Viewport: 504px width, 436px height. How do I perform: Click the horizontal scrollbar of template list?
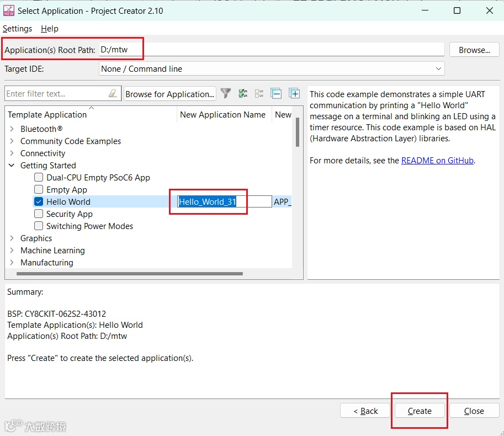click(x=130, y=274)
